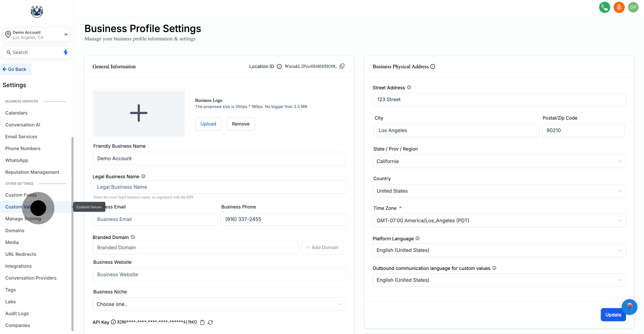
Task: Click the AI lightning icon in the search bar
Action: coord(65,52)
